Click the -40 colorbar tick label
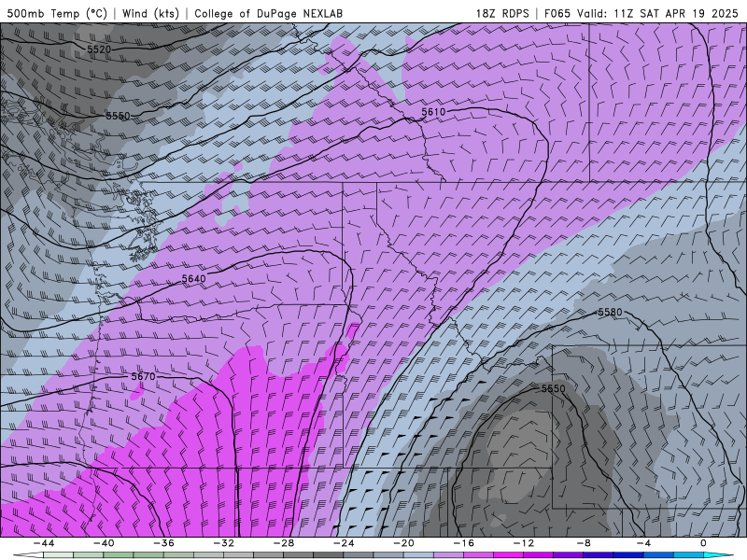 (104, 543)
